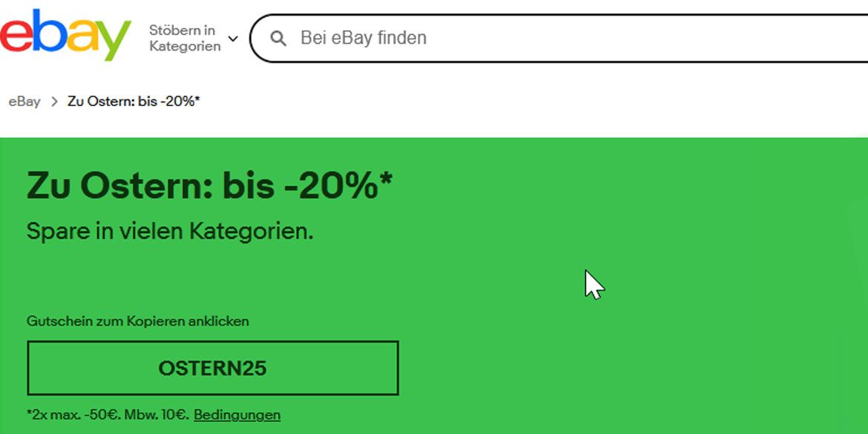Image resolution: width=868 pixels, height=434 pixels.
Task: Click the eBay logo
Action: (x=65, y=35)
